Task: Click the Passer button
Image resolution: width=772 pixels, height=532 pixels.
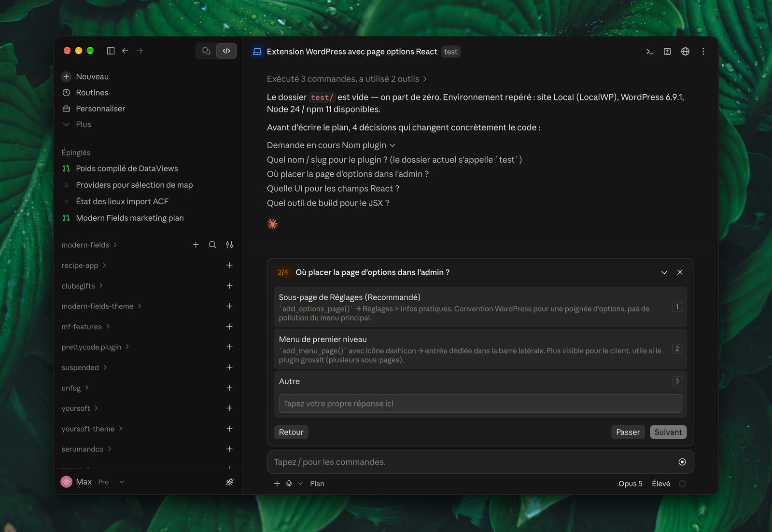Action: pyautogui.click(x=628, y=432)
